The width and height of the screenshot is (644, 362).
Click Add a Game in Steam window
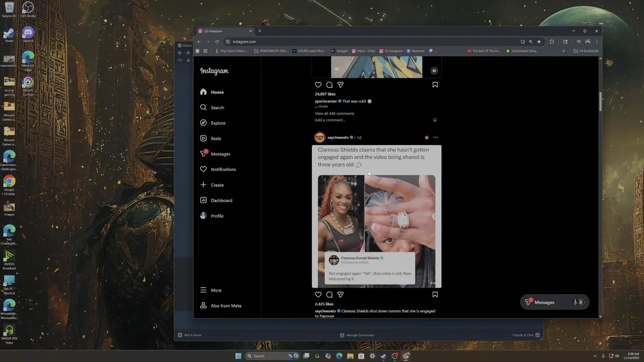[190, 335]
